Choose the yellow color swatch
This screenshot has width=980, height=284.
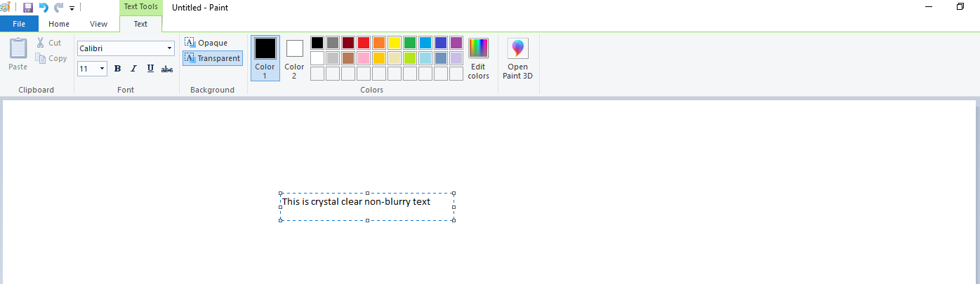tap(395, 43)
